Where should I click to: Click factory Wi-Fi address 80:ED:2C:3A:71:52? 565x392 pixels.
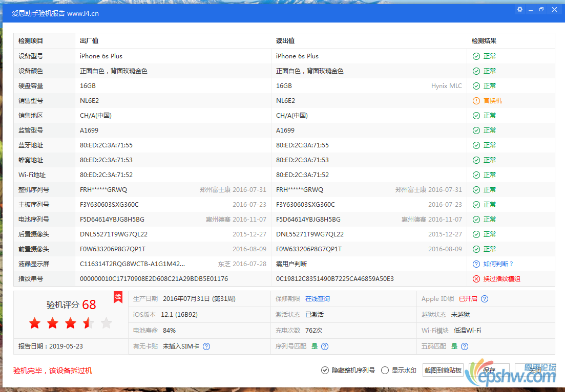point(107,175)
